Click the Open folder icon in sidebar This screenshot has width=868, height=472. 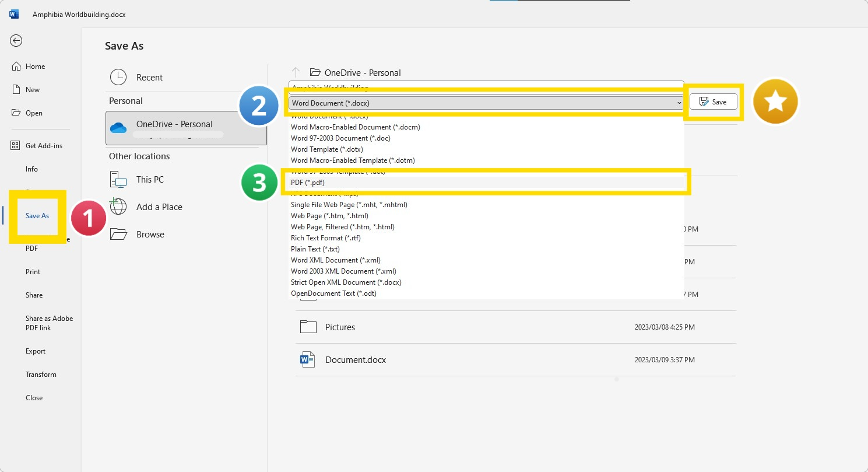coord(16,113)
